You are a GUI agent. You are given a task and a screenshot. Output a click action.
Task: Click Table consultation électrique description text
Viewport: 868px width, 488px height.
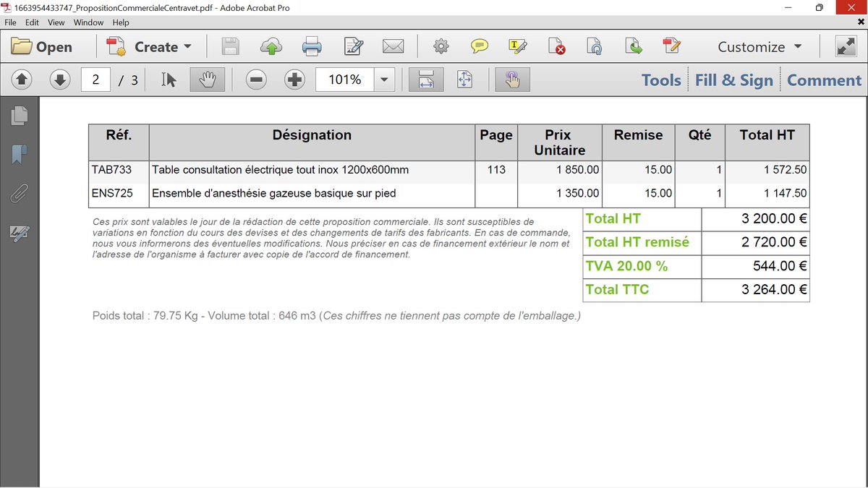(x=281, y=170)
